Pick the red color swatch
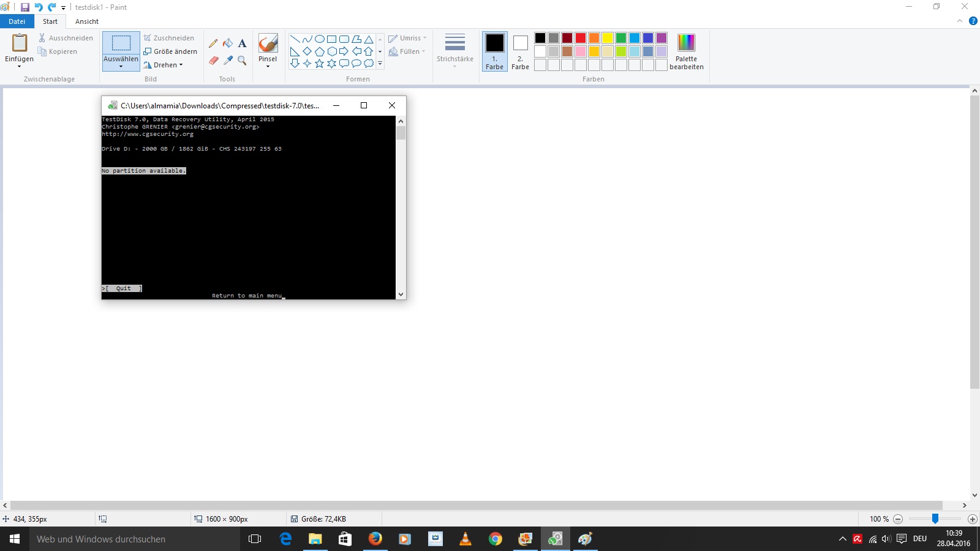The width and height of the screenshot is (980, 551). [581, 38]
